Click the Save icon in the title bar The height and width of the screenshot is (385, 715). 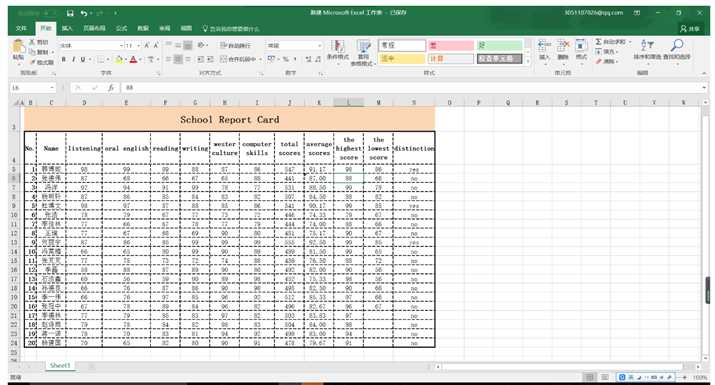point(70,13)
